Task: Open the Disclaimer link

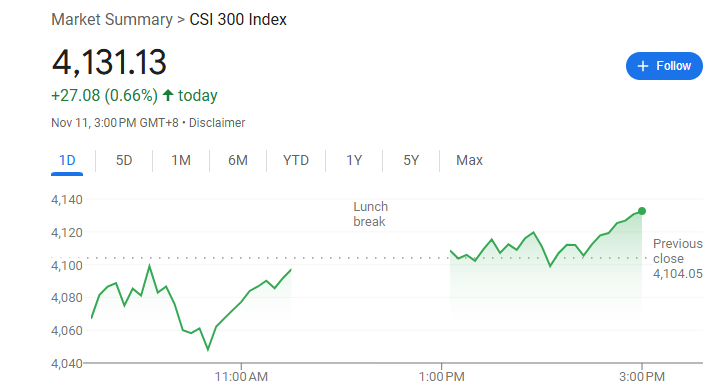Action: click(217, 123)
